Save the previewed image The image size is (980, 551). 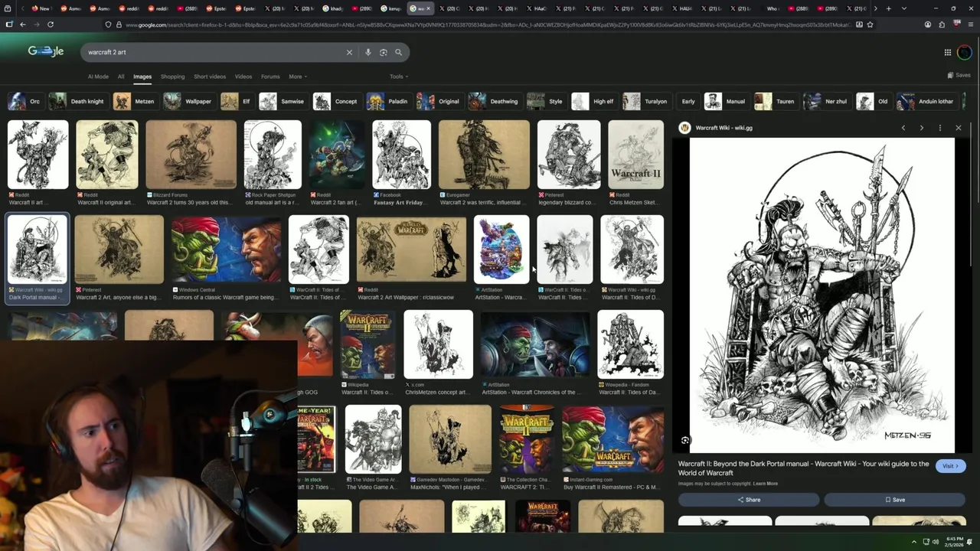coord(895,500)
